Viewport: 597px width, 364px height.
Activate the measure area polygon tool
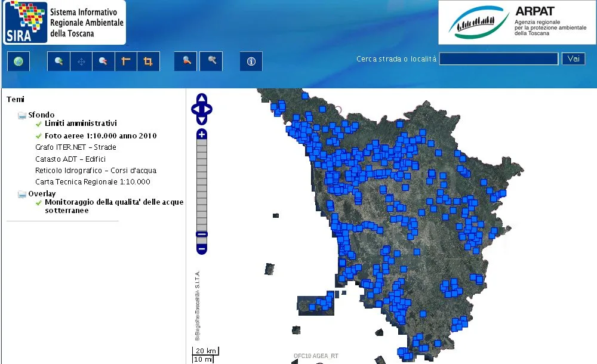(148, 61)
